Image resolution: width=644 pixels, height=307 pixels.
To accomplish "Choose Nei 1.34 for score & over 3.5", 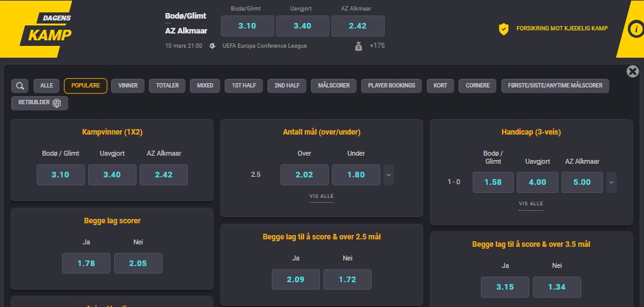I will click(557, 287).
